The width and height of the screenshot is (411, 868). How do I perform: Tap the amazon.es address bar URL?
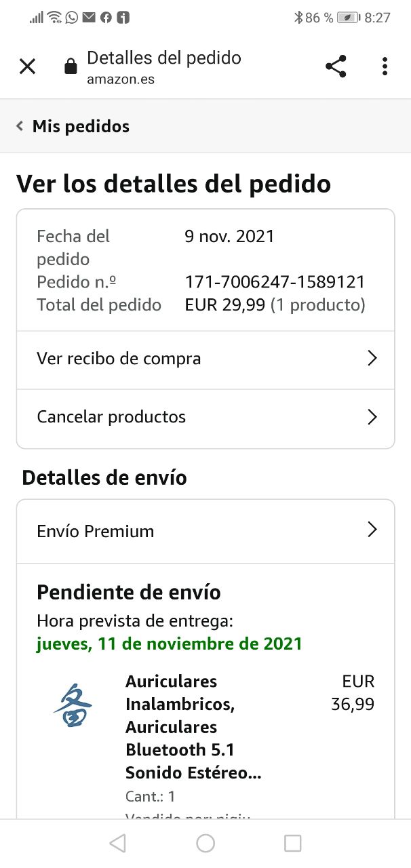121,79
